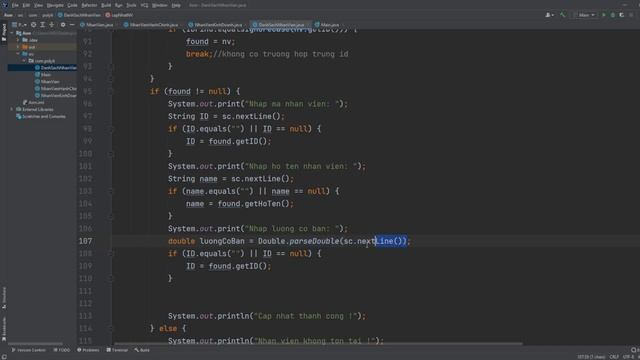Viewport: 640px width, 360px height.
Task: Open the Edit menu
Action: pos(26,5)
